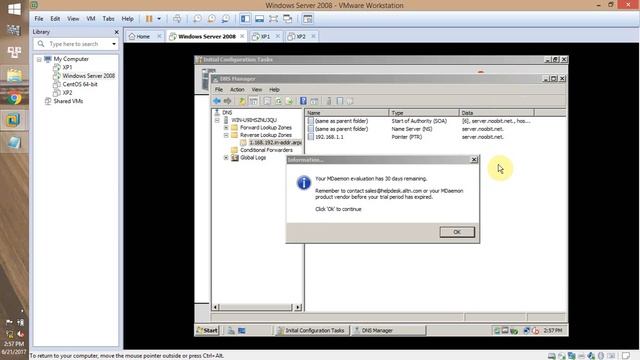Switch to VMware Unity mode
This screenshot has height=360, width=640.
coord(288,19)
